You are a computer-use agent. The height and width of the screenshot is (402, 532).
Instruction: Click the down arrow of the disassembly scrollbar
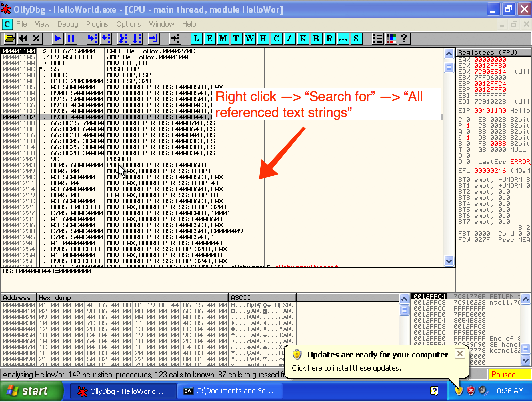pos(449,261)
